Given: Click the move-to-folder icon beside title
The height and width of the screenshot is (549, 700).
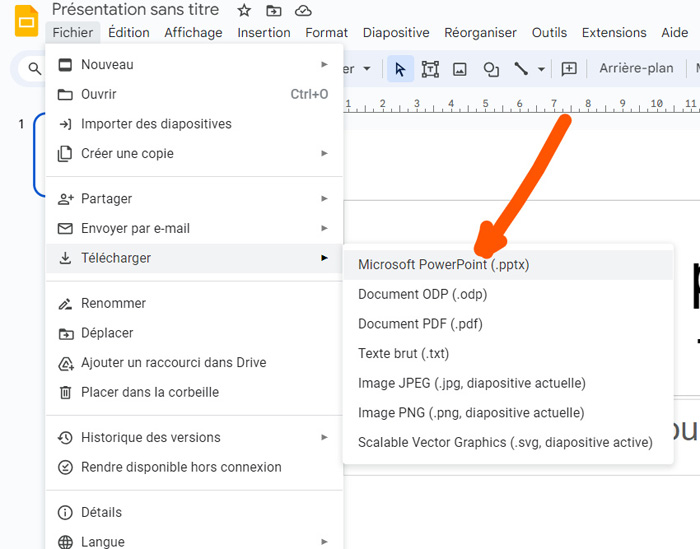Looking at the screenshot, I should (x=273, y=10).
